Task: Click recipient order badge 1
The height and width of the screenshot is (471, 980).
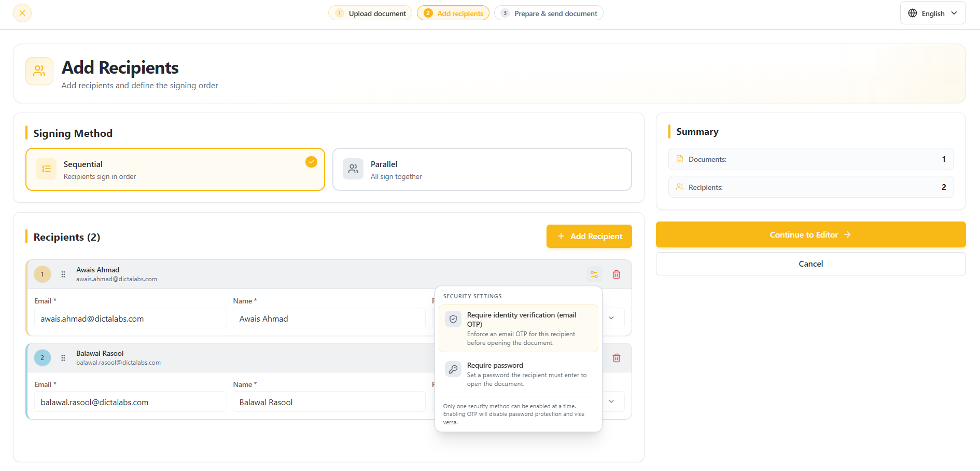Action: click(43, 274)
